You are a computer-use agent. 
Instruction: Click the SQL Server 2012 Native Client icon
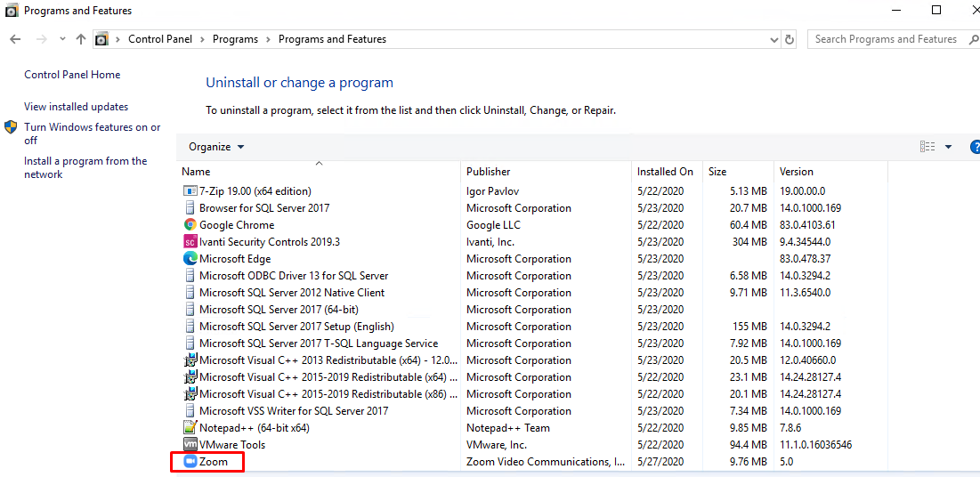190,292
